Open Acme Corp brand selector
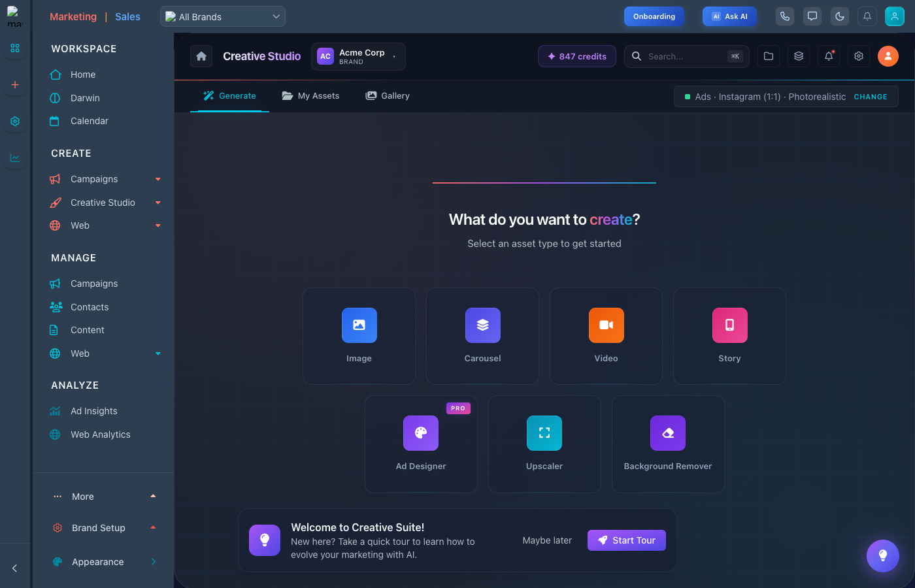The image size is (915, 588). tap(358, 56)
